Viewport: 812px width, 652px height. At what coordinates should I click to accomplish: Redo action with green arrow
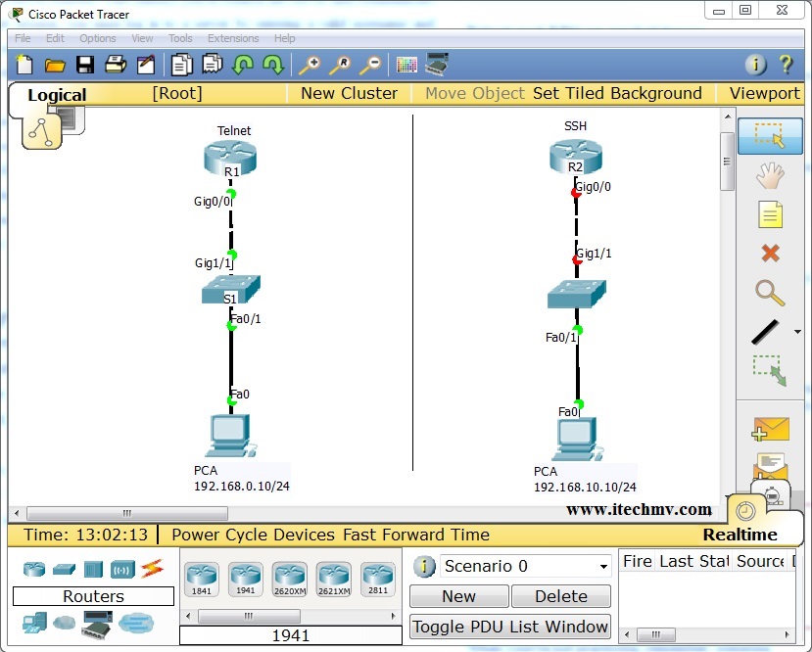coord(273,66)
